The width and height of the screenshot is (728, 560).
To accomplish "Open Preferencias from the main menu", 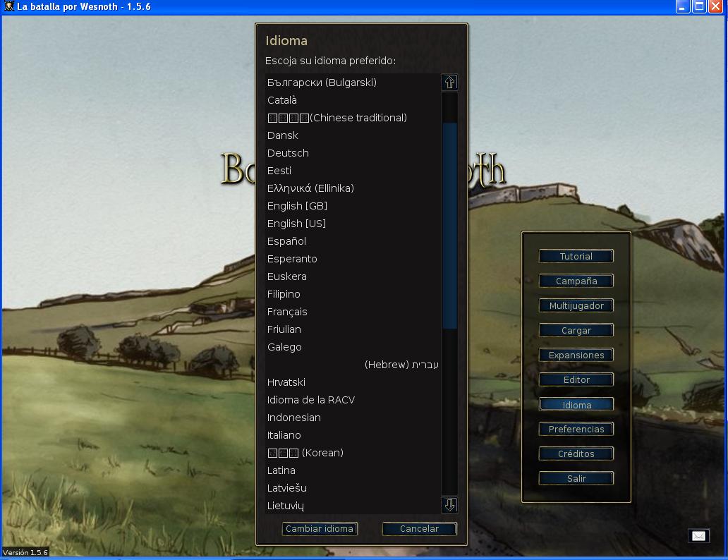I will (576, 429).
